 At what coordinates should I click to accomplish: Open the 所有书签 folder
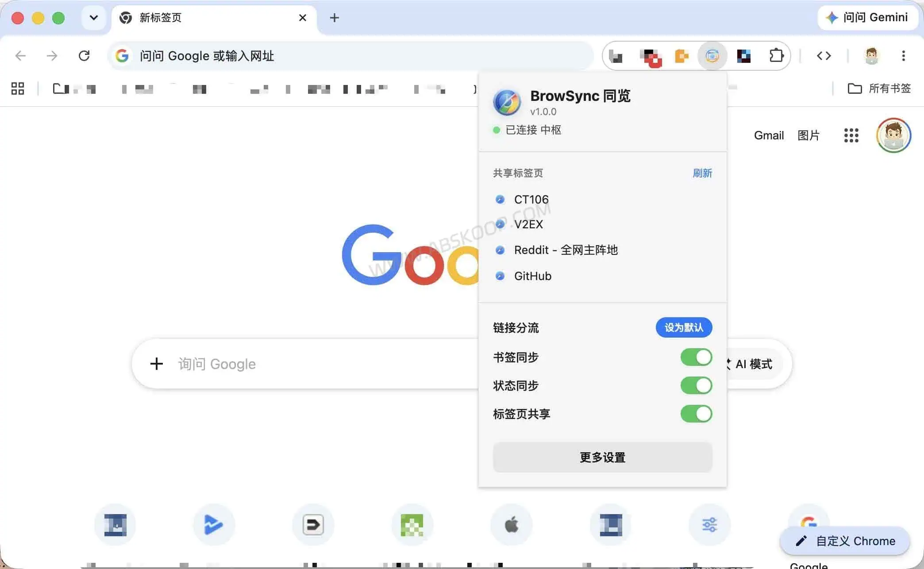(x=879, y=88)
